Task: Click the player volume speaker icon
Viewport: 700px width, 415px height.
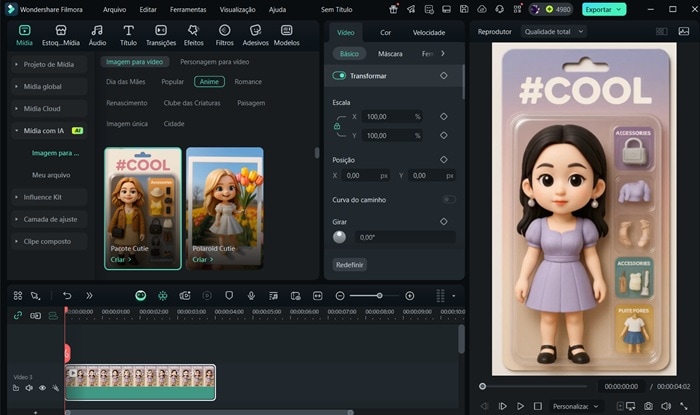Action: click(x=666, y=406)
